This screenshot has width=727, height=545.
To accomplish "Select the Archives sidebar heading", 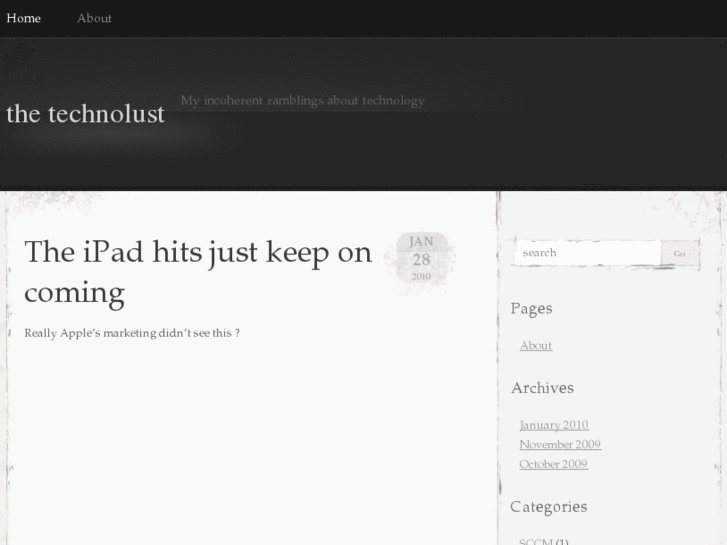I will [x=542, y=388].
